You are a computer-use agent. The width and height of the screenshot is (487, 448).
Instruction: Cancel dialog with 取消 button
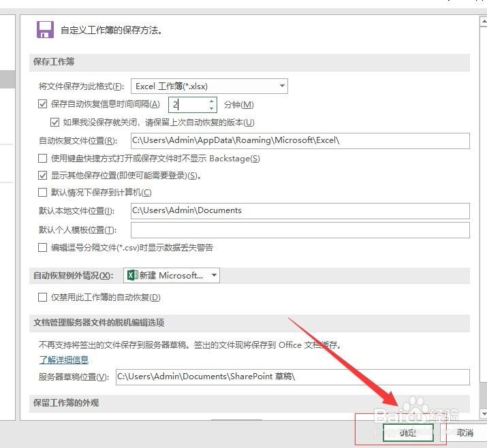[x=465, y=432]
